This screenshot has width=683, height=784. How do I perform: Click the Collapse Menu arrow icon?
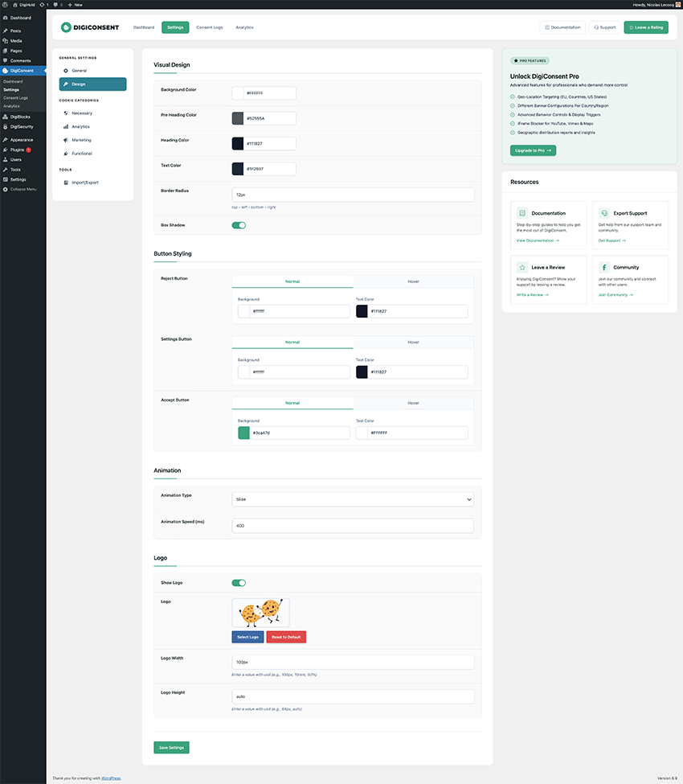[5, 189]
